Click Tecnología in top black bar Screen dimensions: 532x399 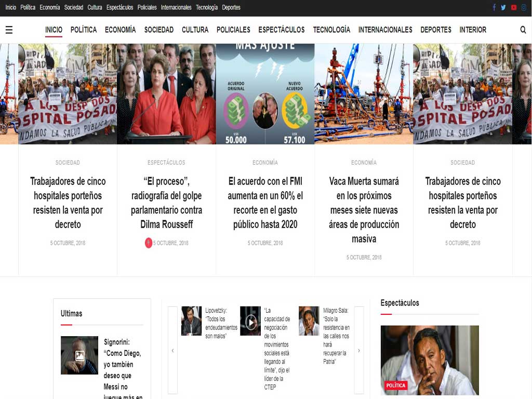point(207,7)
